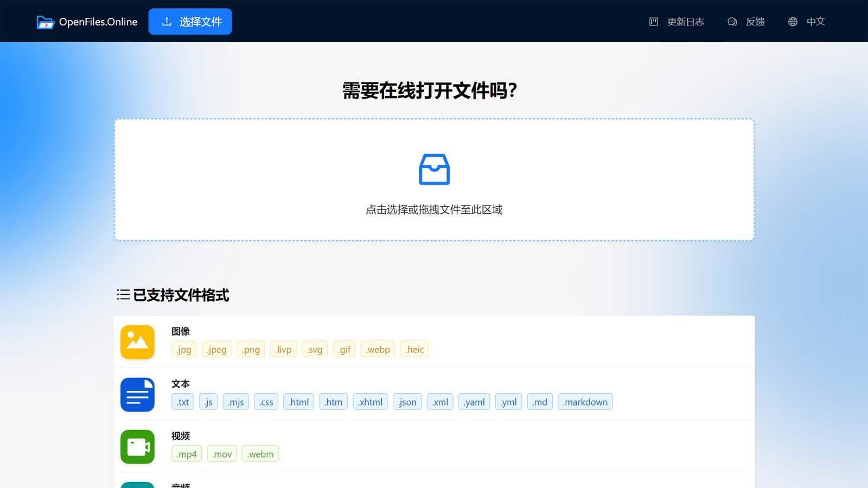The width and height of the screenshot is (868, 488).
Task: Click the inbox tray icon in drop zone
Action: (x=435, y=169)
